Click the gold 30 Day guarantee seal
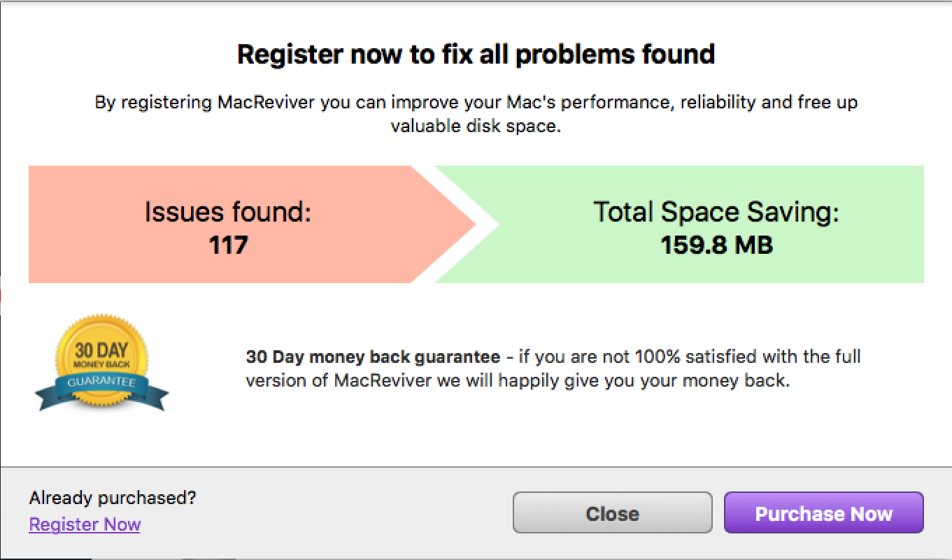The image size is (952, 560). point(102,351)
